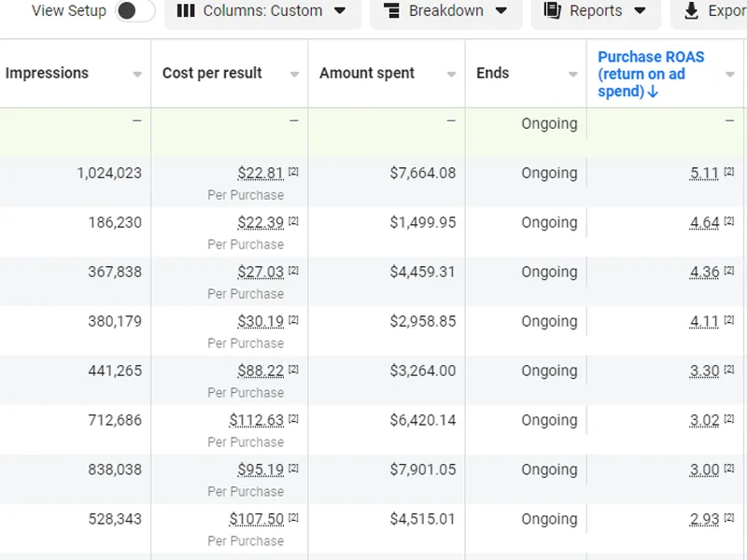Click the columns icon beside Columns: Custom
This screenshot has height=560, width=747.
click(x=186, y=11)
